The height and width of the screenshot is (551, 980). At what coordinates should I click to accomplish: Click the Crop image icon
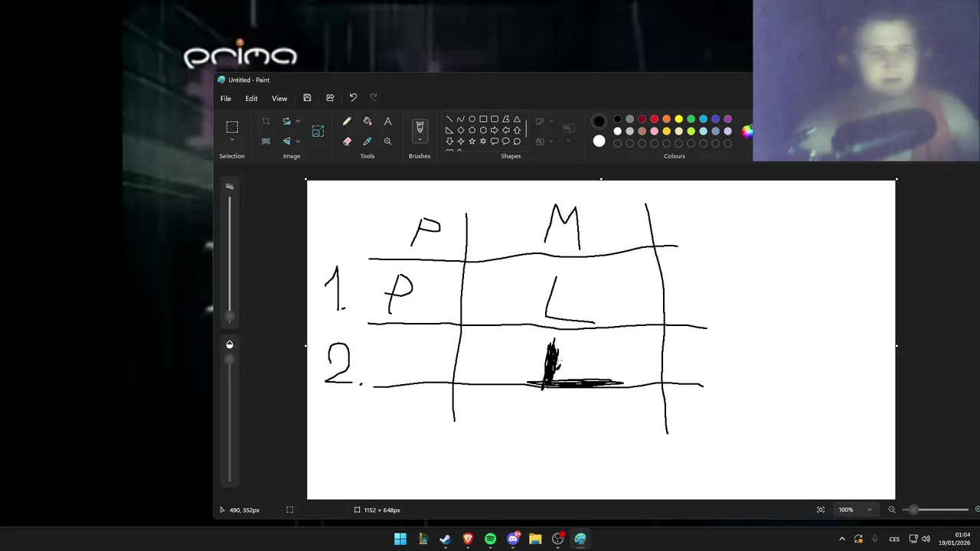pyautogui.click(x=266, y=121)
